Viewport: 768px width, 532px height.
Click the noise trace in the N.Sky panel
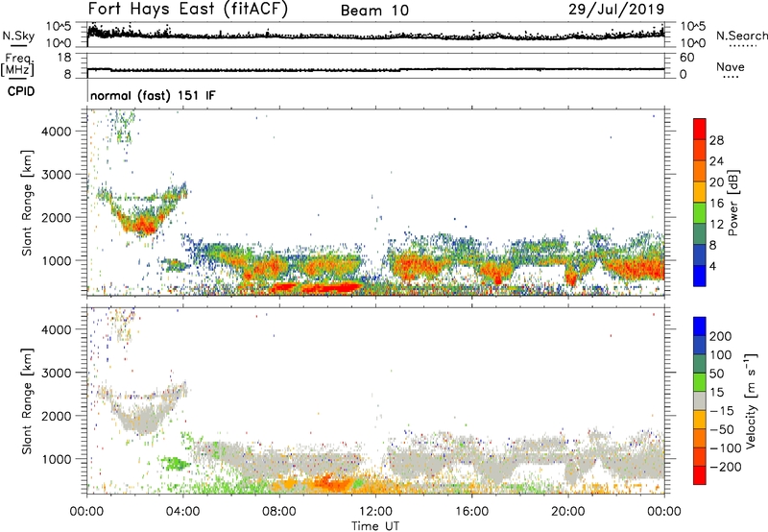click(375, 36)
